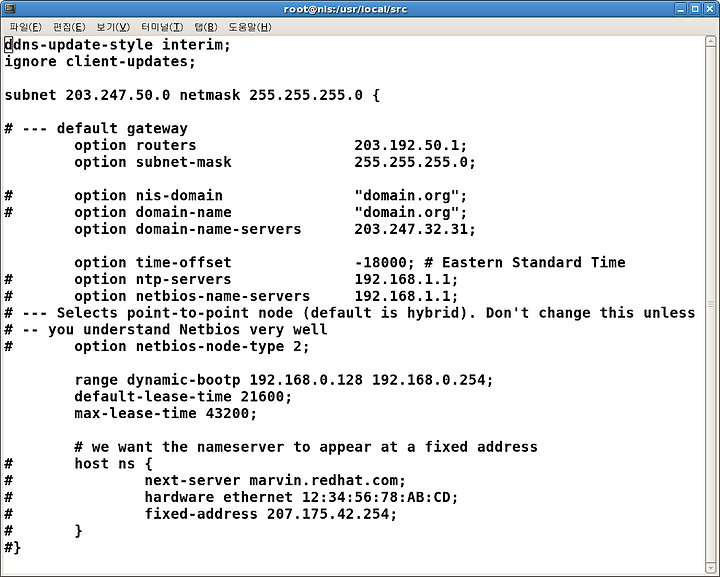This screenshot has width=720, height=577.
Task: Click DNS server value '203.247.32.31;'
Action: click(x=415, y=229)
